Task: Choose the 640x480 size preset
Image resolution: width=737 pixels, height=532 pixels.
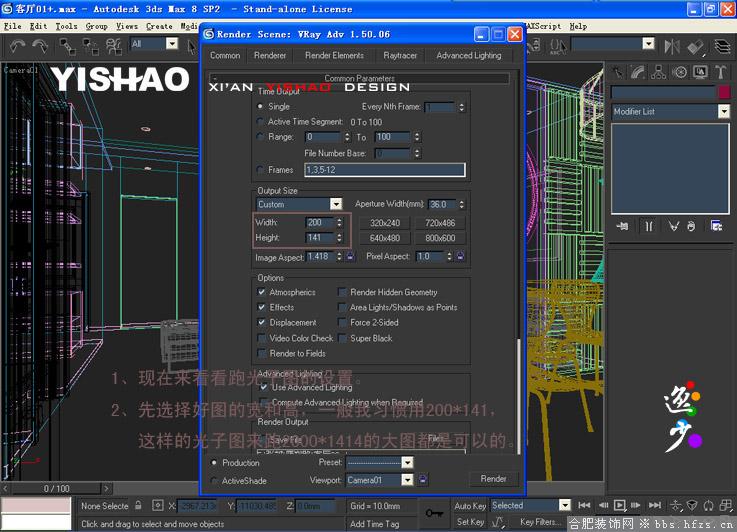Action: point(384,238)
